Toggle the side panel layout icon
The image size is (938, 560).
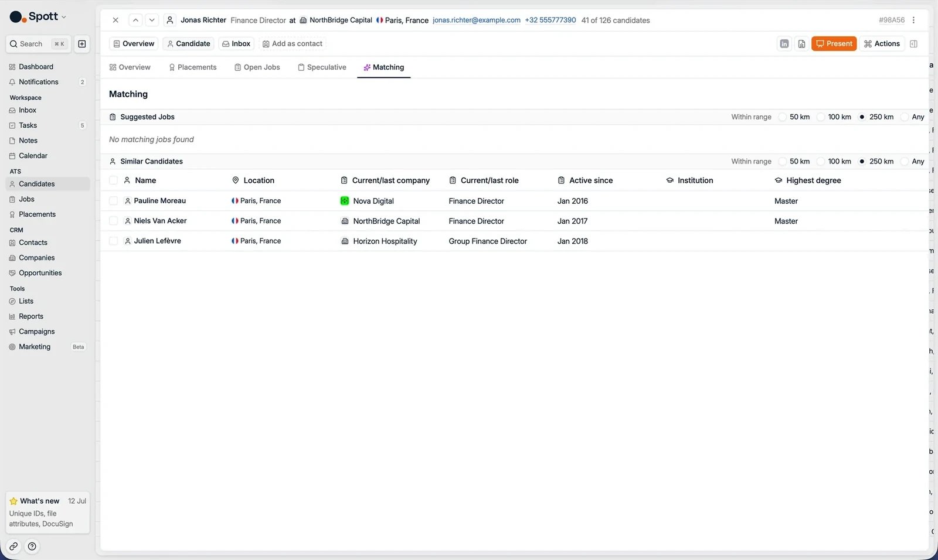click(x=913, y=44)
